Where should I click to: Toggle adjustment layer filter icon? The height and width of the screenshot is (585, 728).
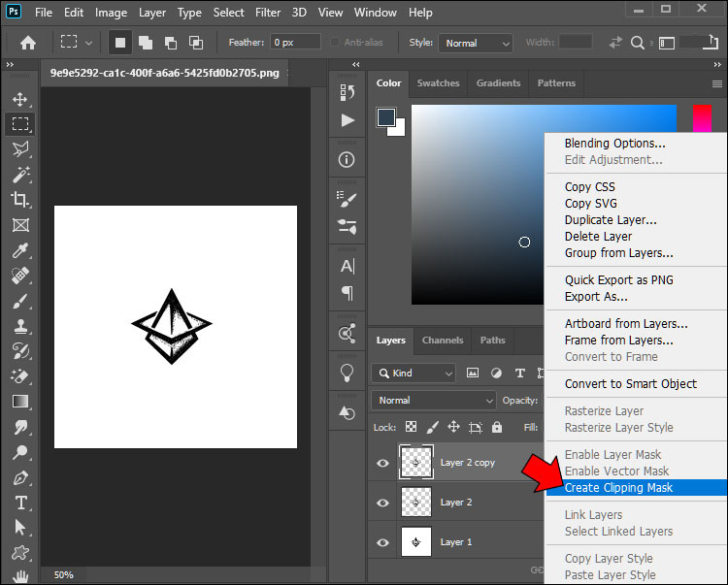tap(496, 373)
